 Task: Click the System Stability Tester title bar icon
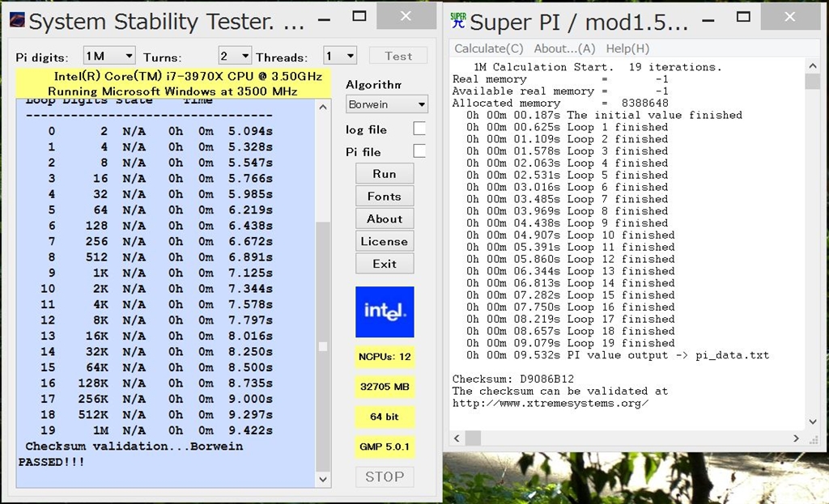(x=17, y=20)
